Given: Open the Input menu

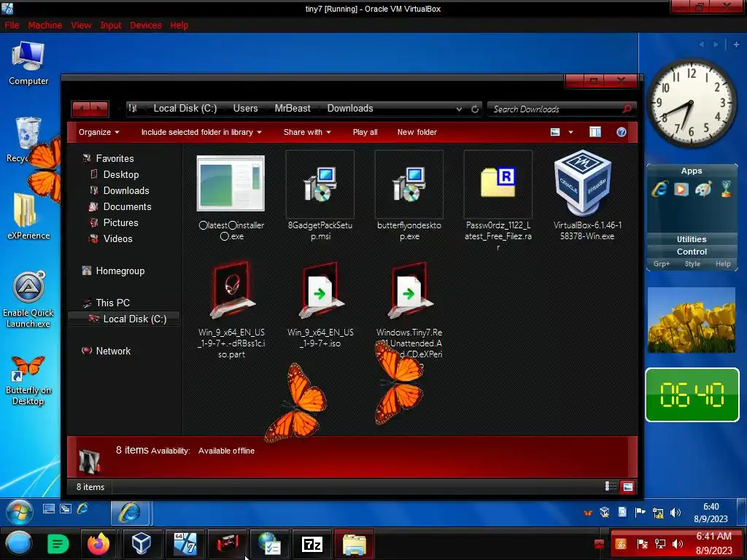Looking at the screenshot, I should (x=111, y=26).
